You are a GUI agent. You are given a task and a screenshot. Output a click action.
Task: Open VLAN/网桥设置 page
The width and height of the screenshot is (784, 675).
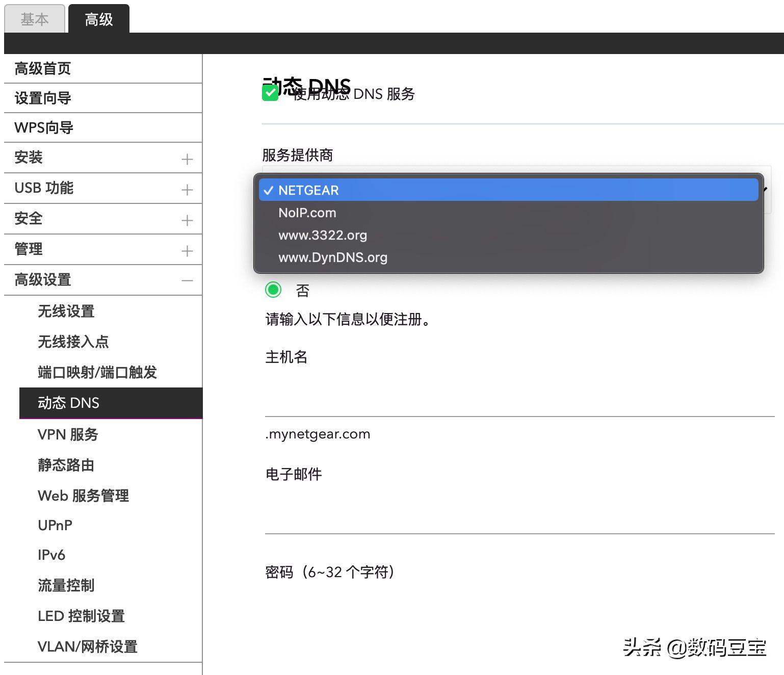pos(88,646)
